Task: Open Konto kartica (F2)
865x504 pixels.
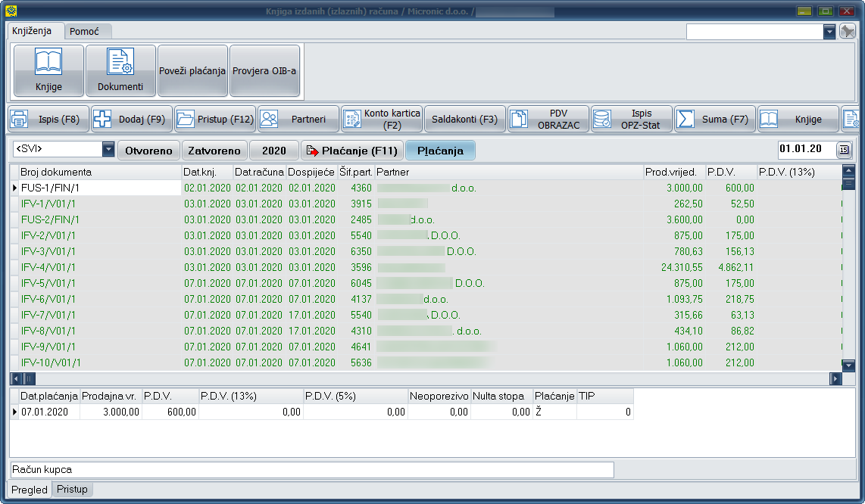Action: [x=382, y=120]
